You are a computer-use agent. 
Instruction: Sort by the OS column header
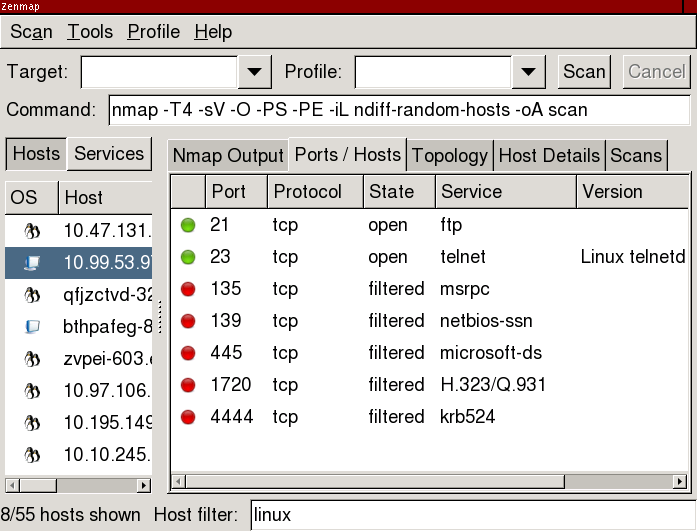(x=32, y=197)
